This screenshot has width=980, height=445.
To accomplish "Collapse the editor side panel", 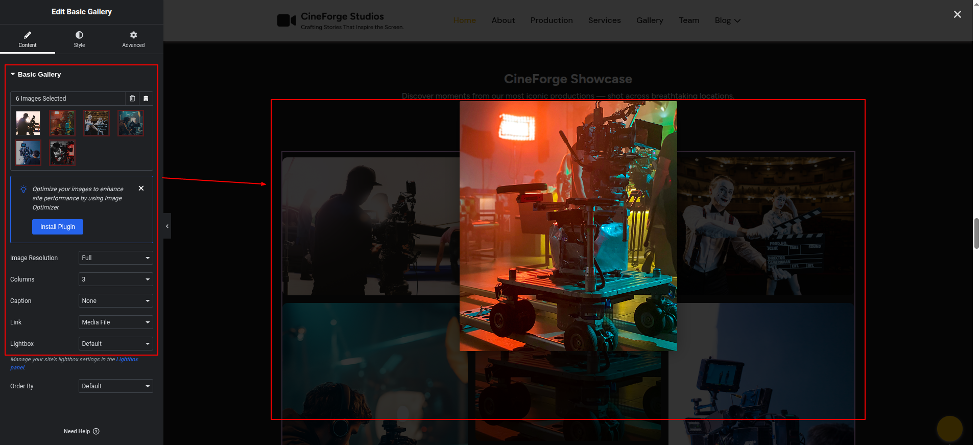I will [167, 226].
